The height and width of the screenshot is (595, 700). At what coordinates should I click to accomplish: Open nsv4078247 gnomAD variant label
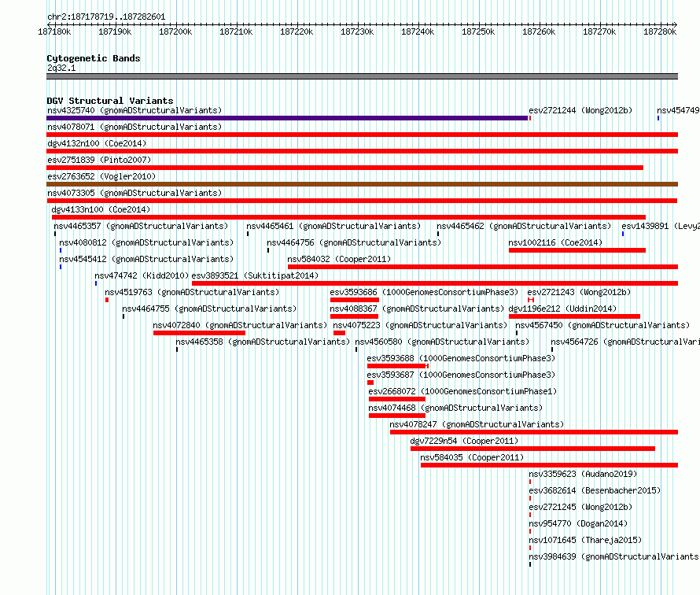click(x=477, y=424)
